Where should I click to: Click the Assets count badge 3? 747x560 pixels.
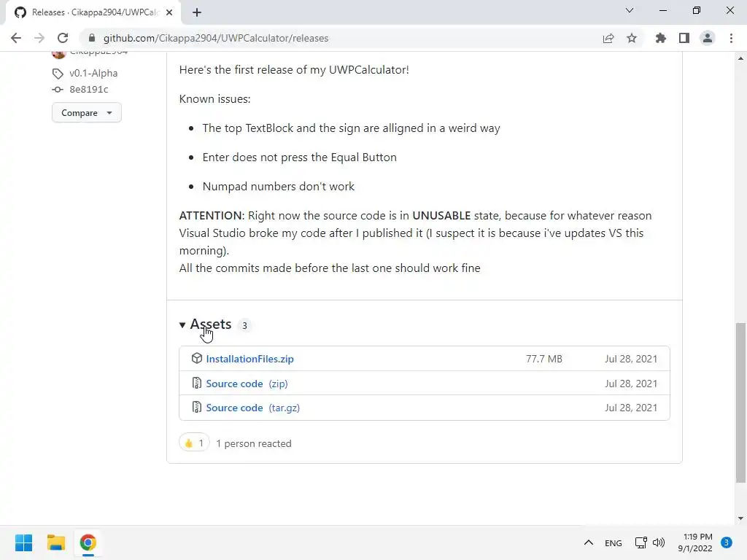pos(244,325)
